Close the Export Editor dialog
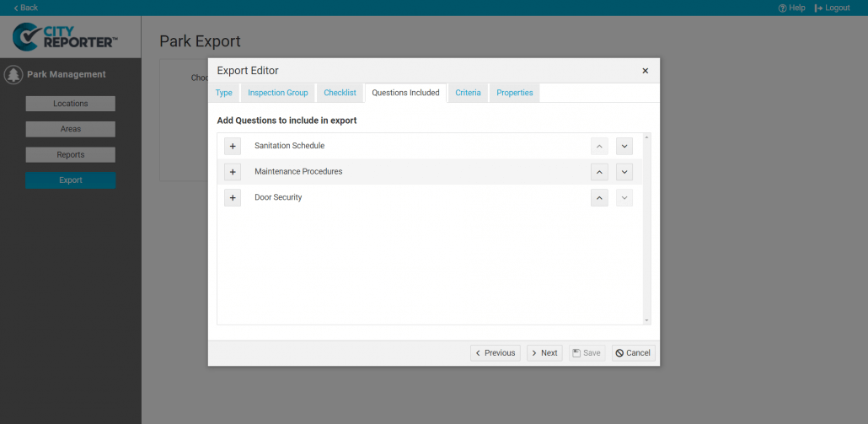The height and width of the screenshot is (424, 868). tap(645, 71)
